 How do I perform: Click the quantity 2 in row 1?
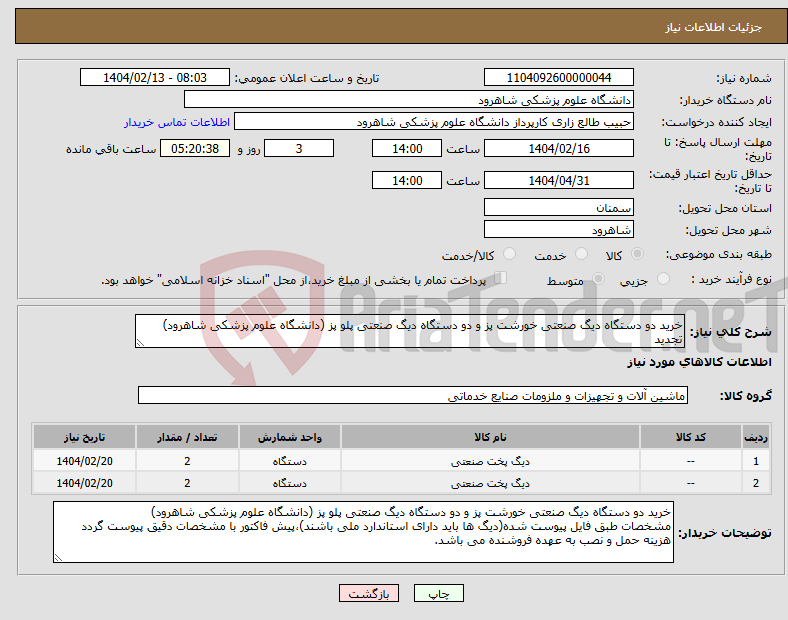click(187, 461)
